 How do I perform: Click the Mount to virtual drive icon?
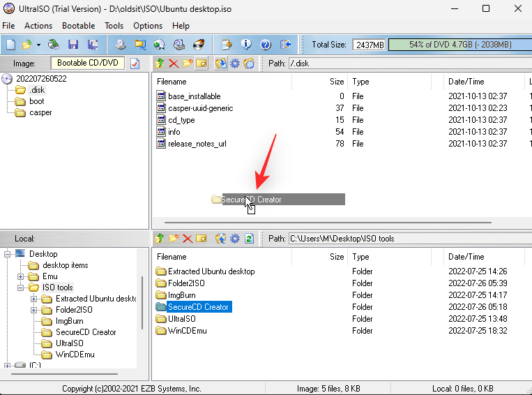pos(178,45)
